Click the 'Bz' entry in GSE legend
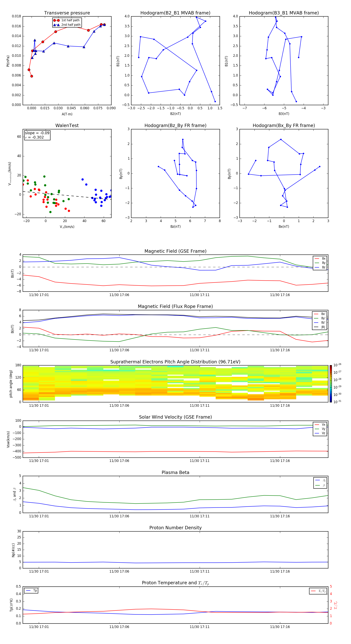Screen dimensions: 351x644 [x=320, y=267]
